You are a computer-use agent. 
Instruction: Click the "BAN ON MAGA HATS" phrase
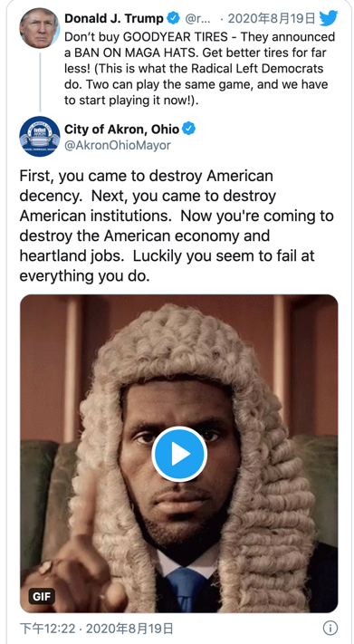[129, 53]
